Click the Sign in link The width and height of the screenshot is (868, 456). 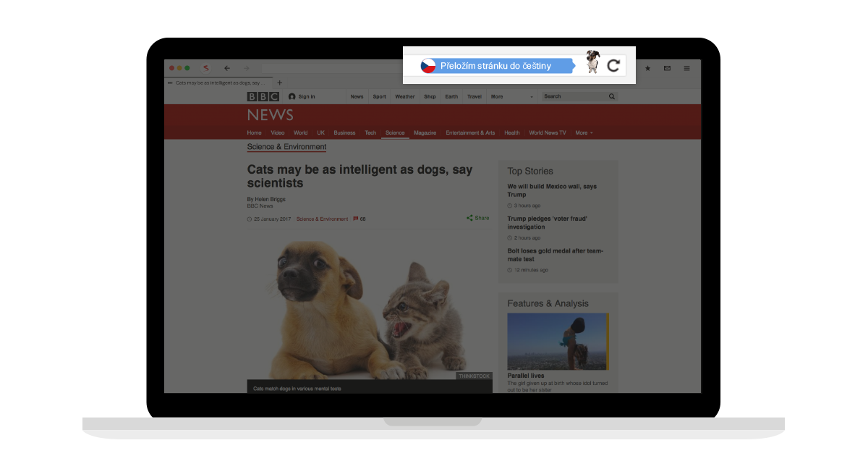point(302,96)
